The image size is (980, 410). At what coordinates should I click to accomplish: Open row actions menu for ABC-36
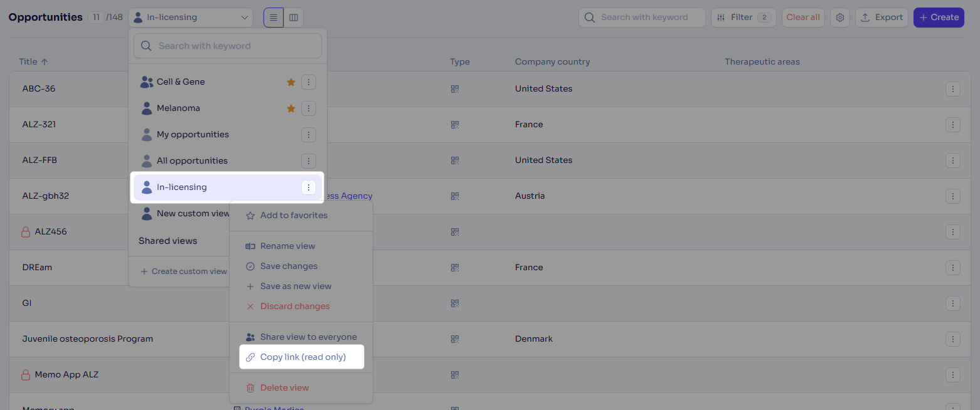pos(952,89)
